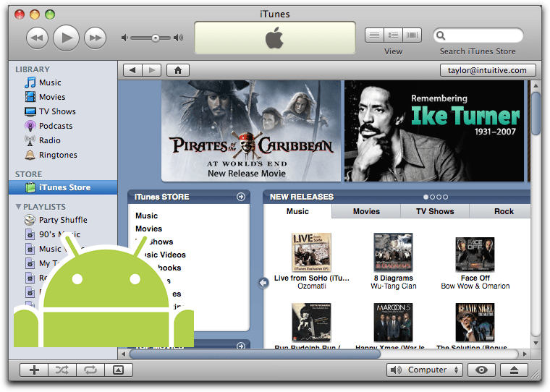
Task: Switch to Cover Flow view
Action: point(412,35)
